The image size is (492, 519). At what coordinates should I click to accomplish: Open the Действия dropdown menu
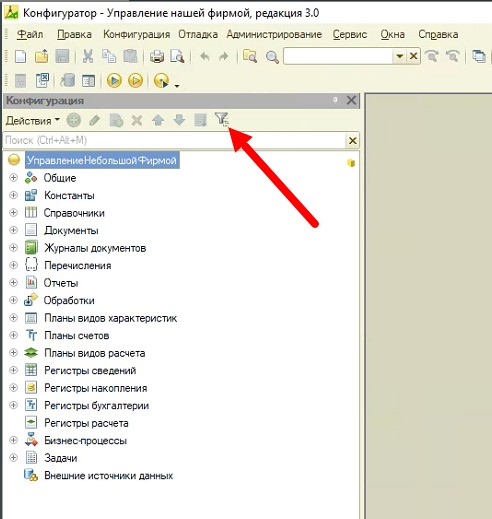tap(33, 120)
